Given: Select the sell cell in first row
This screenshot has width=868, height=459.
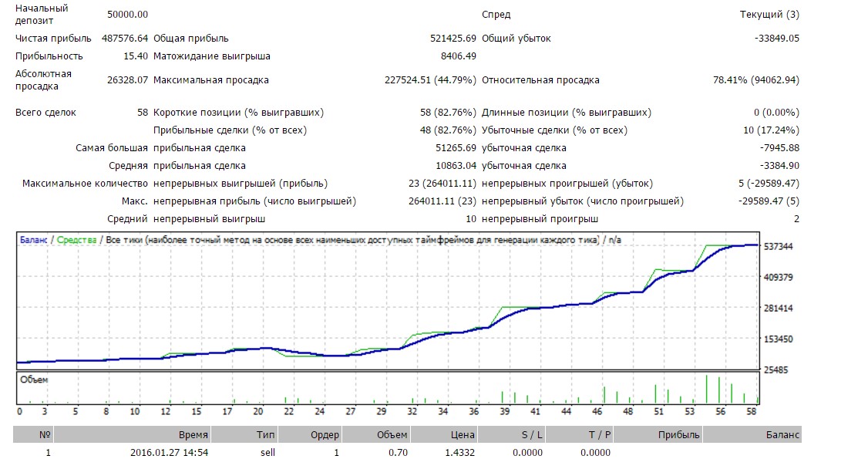Looking at the screenshot, I should coord(266,453).
